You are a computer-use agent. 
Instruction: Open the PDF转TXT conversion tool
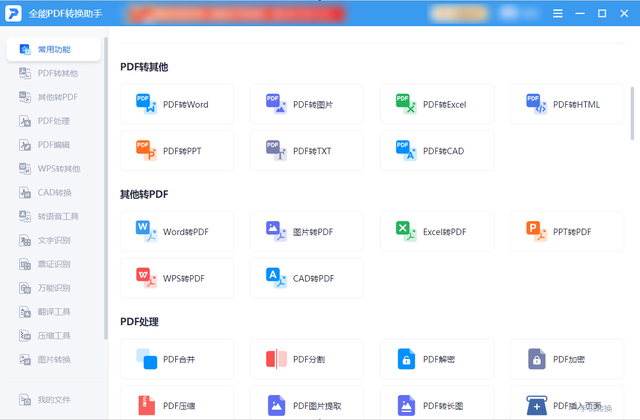point(307,151)
